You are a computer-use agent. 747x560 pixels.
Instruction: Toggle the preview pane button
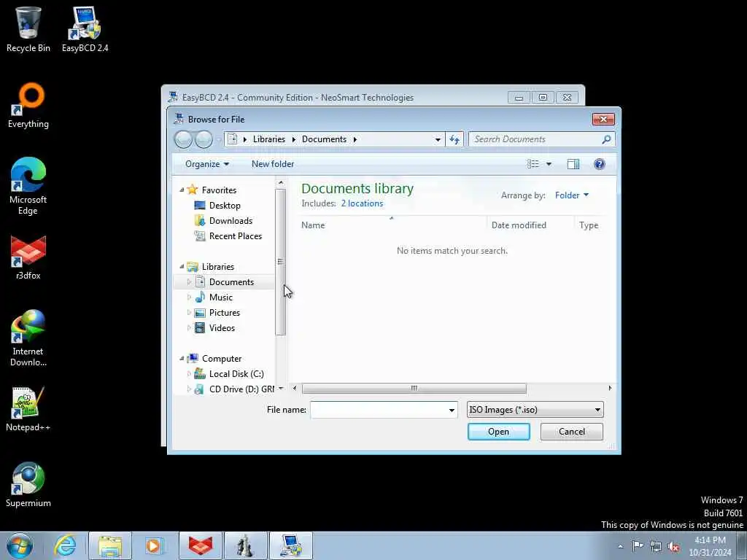tap(573, 164)
